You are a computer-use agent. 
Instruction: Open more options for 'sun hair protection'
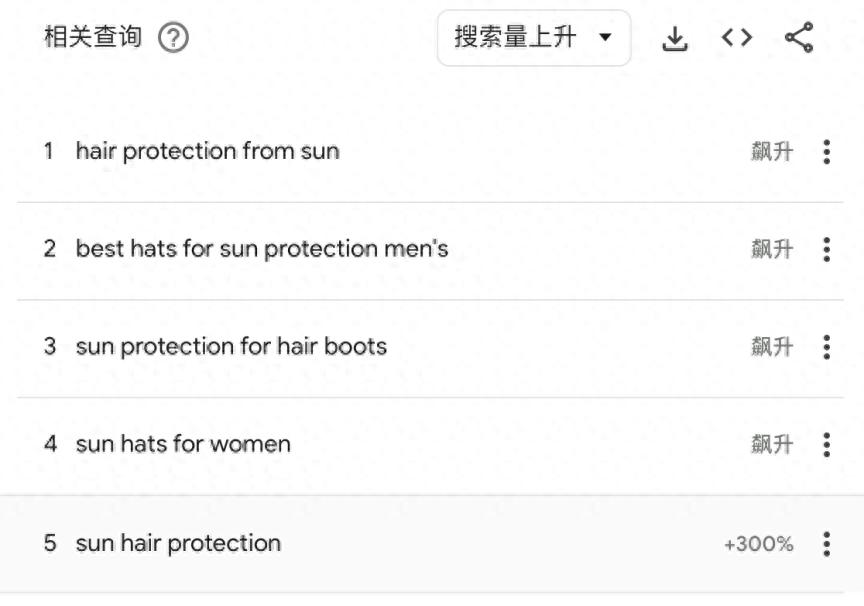826,544
